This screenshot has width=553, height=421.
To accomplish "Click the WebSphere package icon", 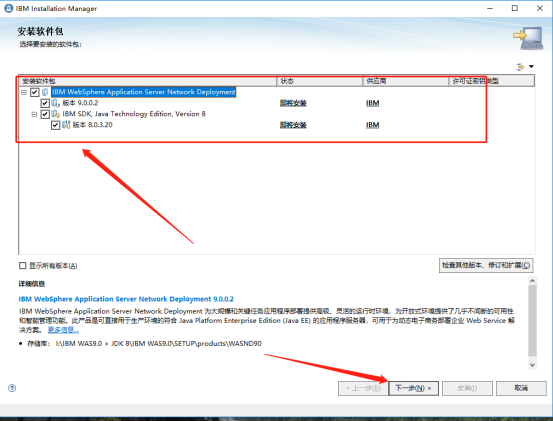I will (x=45, y=92).
